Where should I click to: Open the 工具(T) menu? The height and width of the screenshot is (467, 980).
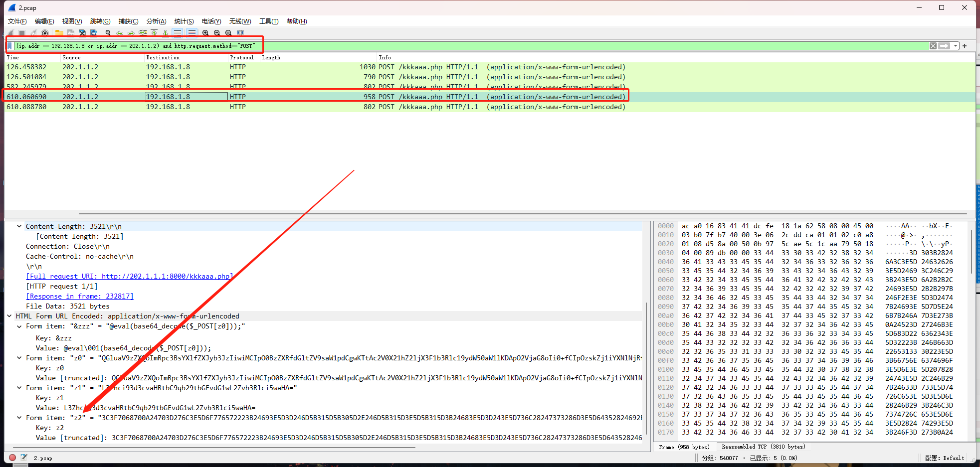tap(269, 21)
